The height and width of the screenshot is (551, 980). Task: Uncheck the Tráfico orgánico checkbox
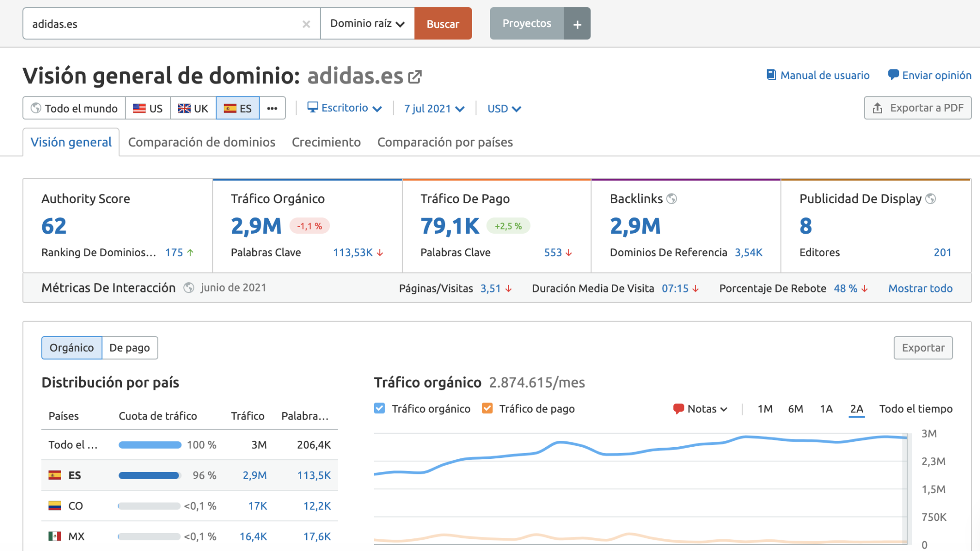pos(379,408)
